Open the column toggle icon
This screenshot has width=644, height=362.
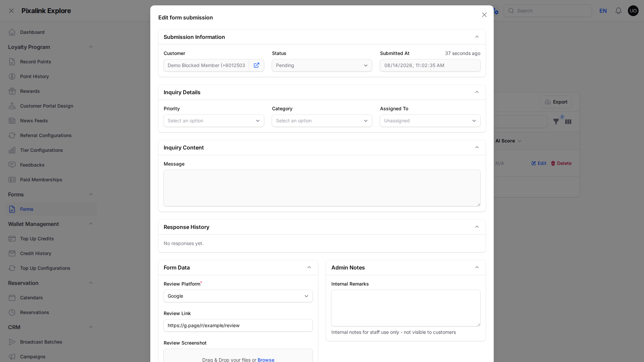pos(568,122)
